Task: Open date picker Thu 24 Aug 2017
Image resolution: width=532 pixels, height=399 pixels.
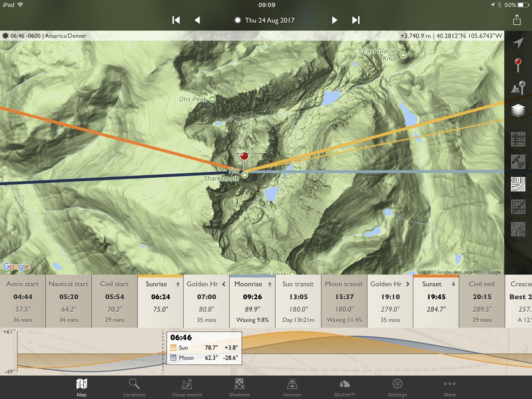Action: pos(264,20)
